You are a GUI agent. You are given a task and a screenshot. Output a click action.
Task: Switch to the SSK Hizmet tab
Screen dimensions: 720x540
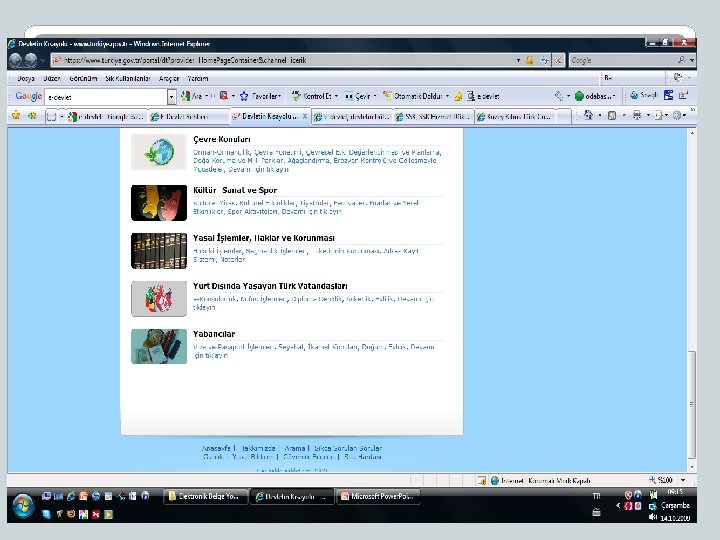[433, 117]
